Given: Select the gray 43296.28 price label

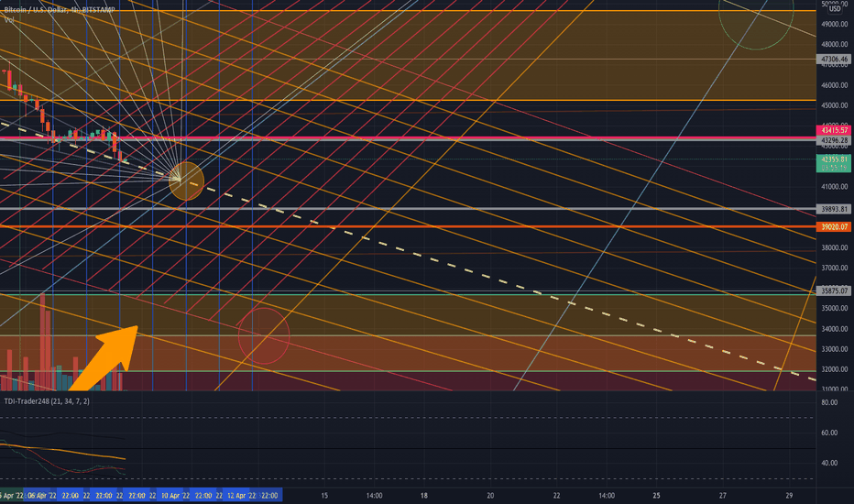Looking at the screenshot, I should click(x=834, y=140).
